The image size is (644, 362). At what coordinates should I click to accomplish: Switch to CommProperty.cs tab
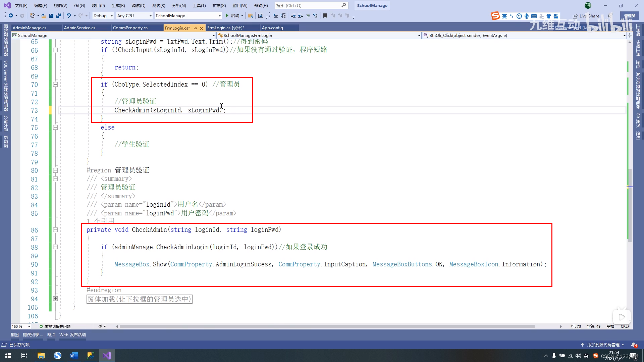[130, 28]
